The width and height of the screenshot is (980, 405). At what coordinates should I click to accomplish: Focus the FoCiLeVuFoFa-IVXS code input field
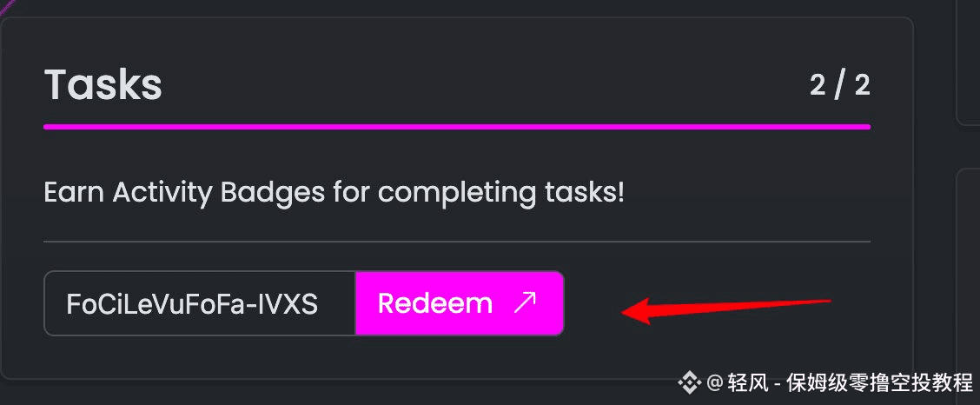[199, 303]
